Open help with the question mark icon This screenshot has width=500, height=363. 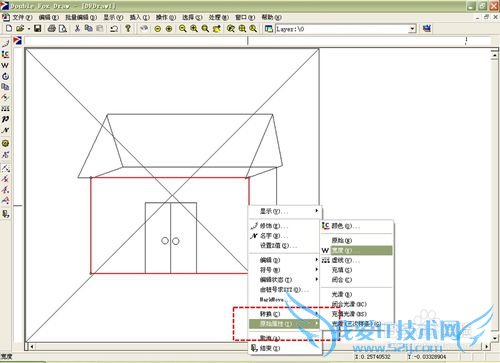click(x=128, y=29)
